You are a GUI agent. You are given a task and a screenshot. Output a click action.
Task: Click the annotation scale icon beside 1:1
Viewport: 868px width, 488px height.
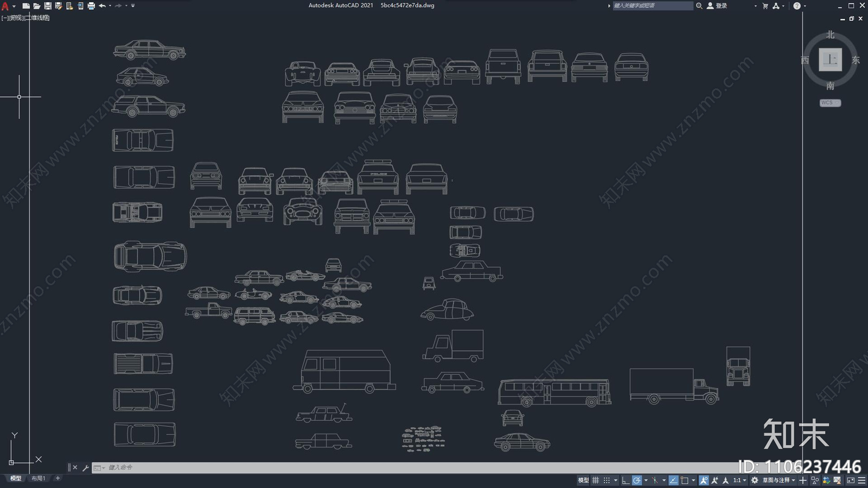725,480
